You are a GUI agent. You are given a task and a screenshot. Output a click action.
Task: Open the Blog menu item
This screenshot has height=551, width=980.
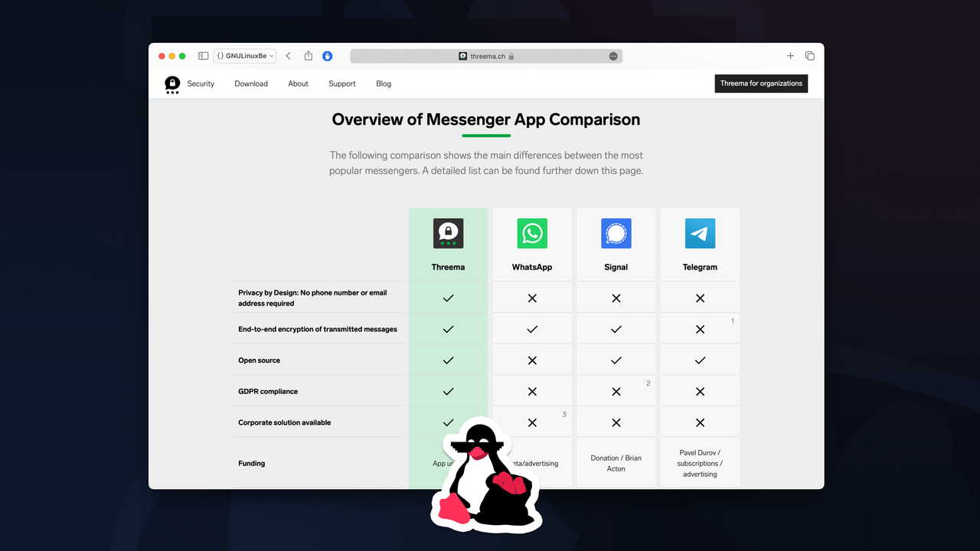tap(384, 84)
